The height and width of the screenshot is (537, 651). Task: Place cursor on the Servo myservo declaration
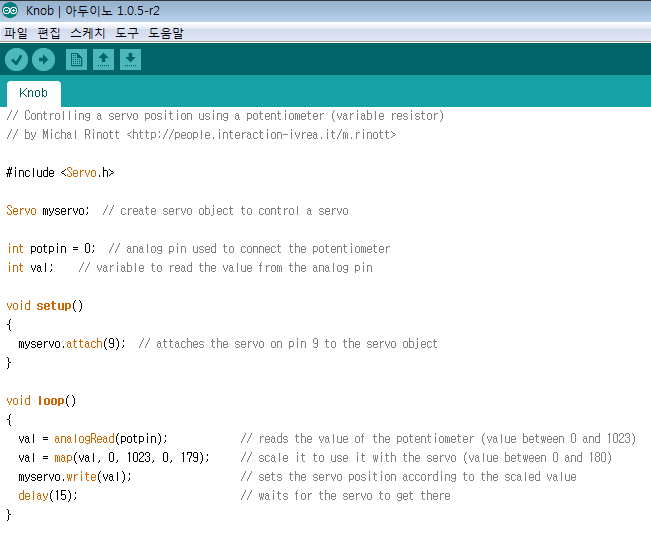(x=48, y=211)
